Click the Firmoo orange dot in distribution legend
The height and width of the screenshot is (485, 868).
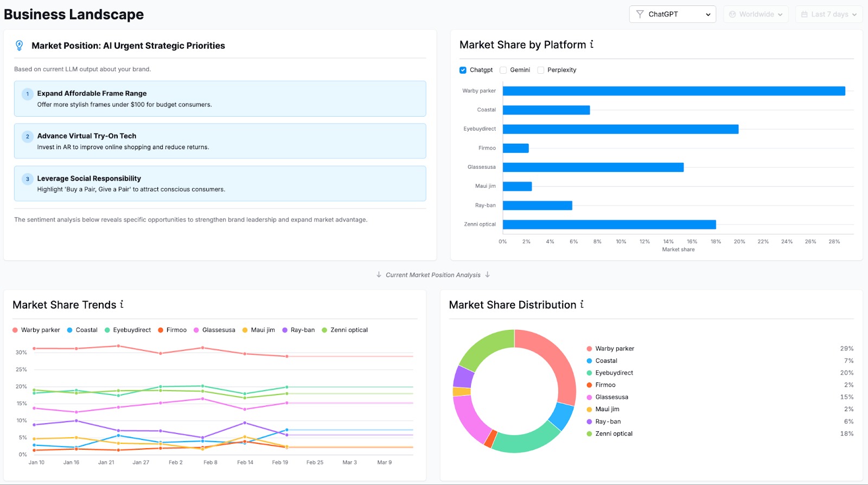point(589,385)
